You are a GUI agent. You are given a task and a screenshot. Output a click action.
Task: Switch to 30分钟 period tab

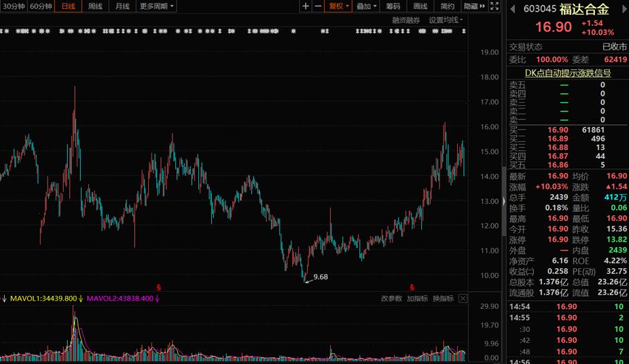pos(14,6)
